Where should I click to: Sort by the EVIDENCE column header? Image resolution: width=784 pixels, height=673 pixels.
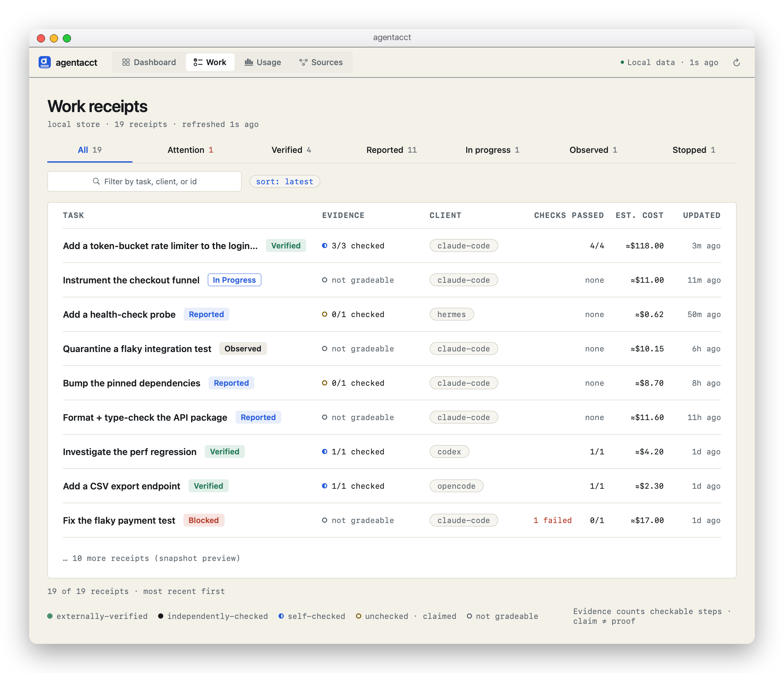tap(343, 215)
